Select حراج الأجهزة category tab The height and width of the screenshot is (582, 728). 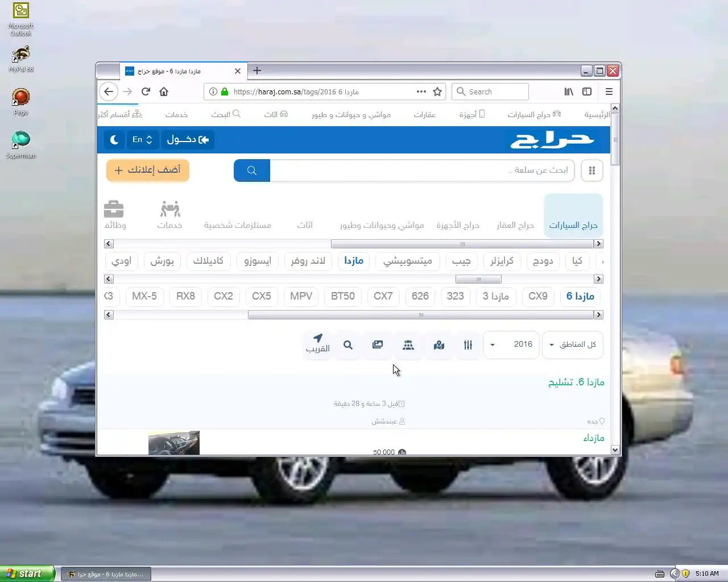click(458, 225)
